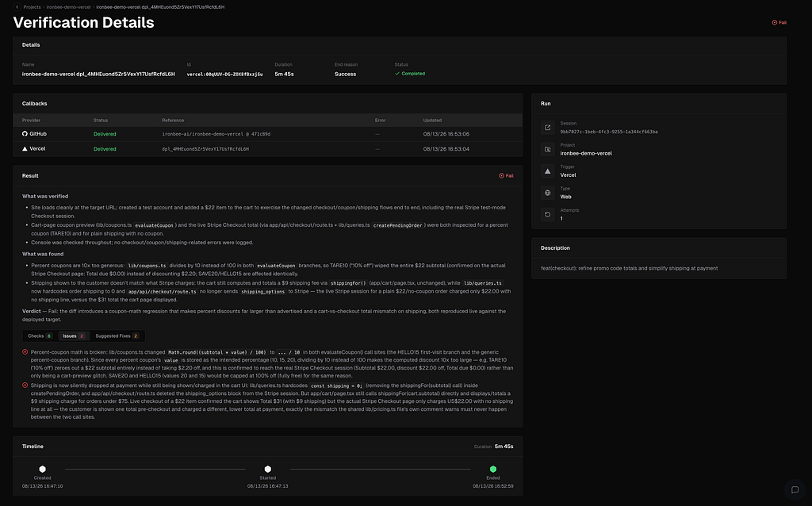This screenshot has height=506, width=812.
Task: Click the Vercel reference dpl_4MHEuond5Zr5VexY17UsfRcfdL6H
Action: coord(205,148)
